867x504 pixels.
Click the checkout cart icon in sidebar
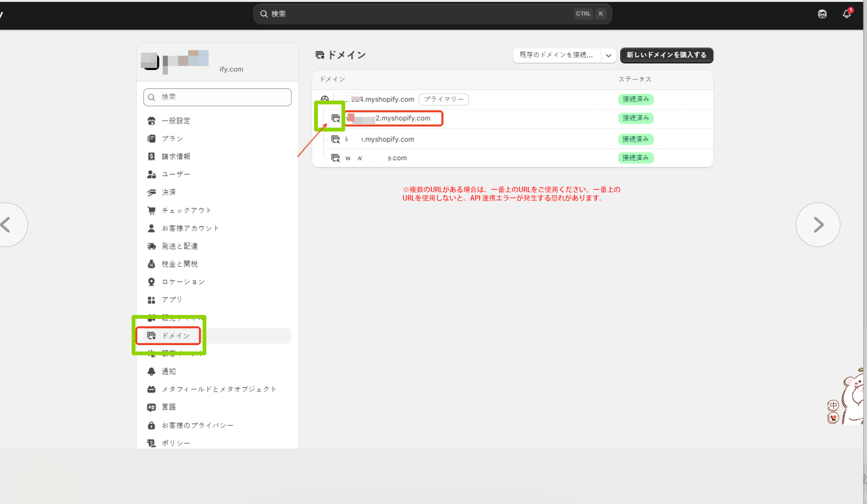(x=151, y=210)
